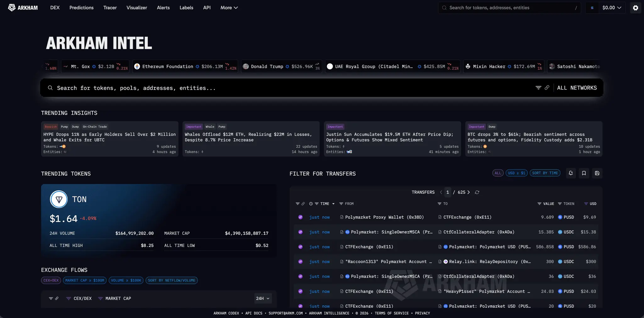Viewport: 644px width, 318px height.
Task: Click the transfers page number box
Action: coord(447,192)
